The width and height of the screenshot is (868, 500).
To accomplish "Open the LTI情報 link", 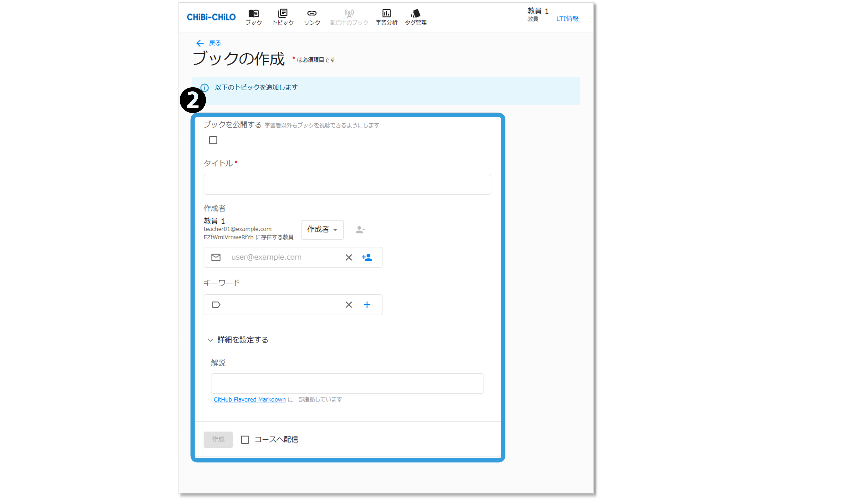I will 567,18.
